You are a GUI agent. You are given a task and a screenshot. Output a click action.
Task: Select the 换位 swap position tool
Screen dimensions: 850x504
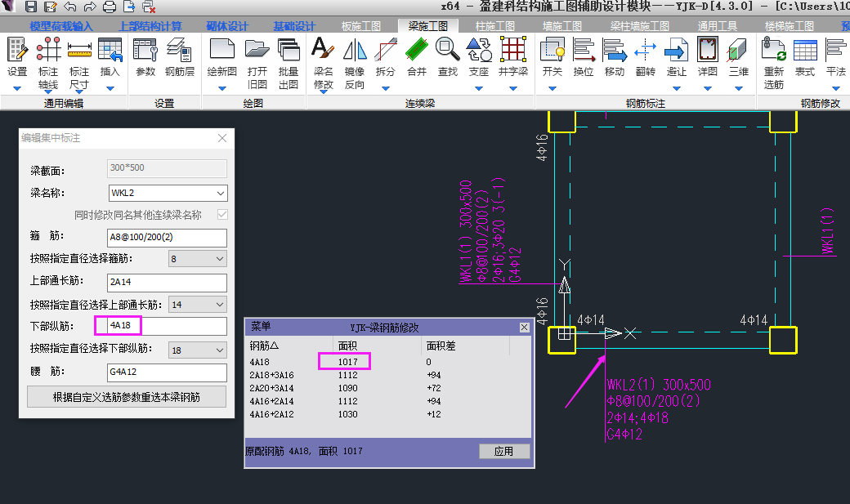tap(584, 50)
